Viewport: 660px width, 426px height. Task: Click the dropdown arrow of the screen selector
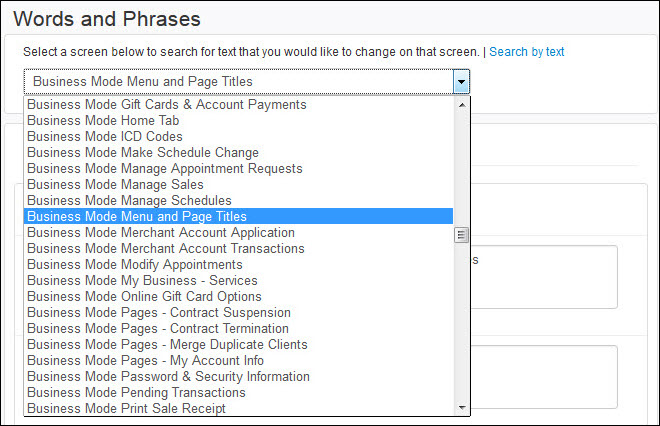461,82
